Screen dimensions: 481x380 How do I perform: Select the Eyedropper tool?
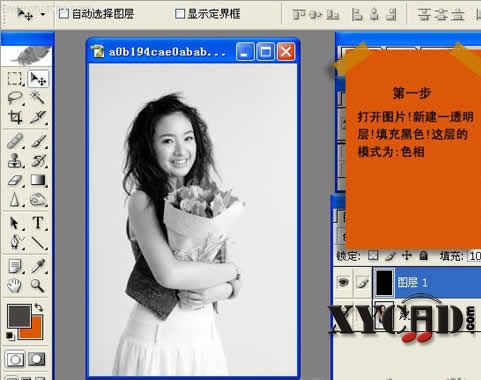pyautogui.click(x=38, y=266)
